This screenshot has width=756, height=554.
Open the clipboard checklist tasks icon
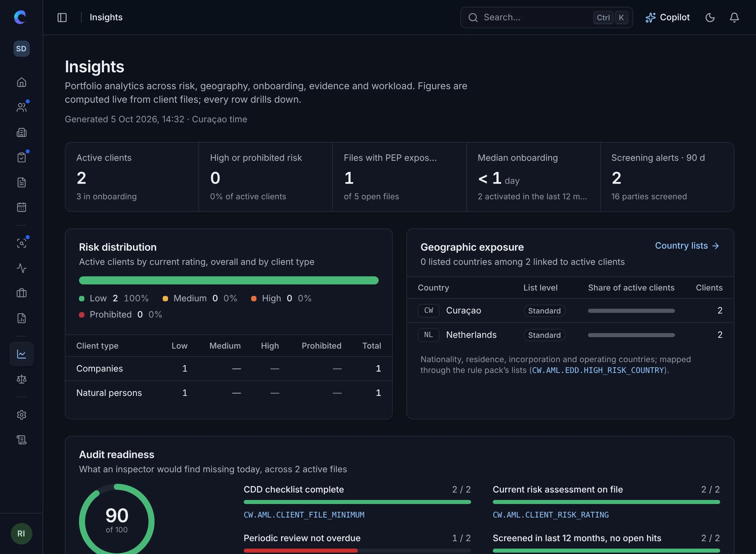(22, 157)
